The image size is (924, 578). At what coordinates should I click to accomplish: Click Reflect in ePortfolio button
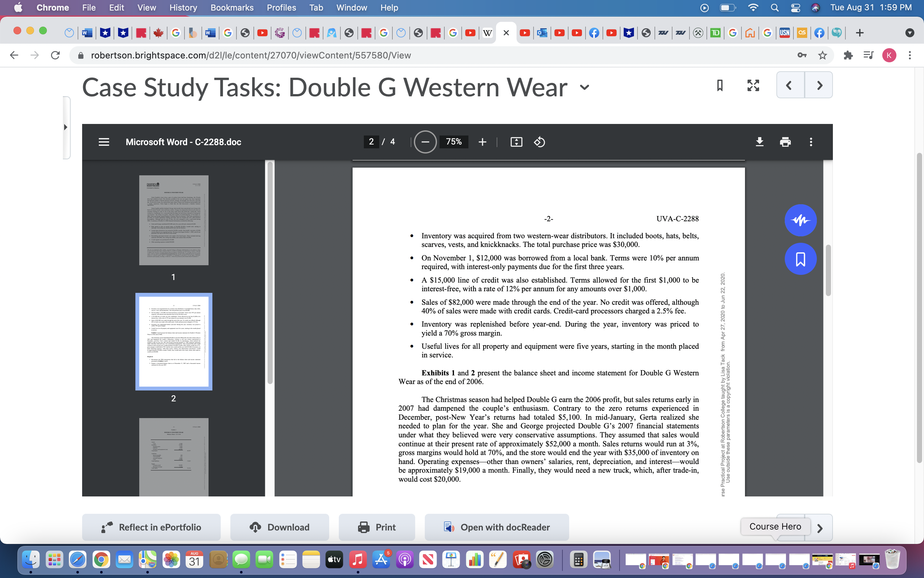click(x=151, y=527)
